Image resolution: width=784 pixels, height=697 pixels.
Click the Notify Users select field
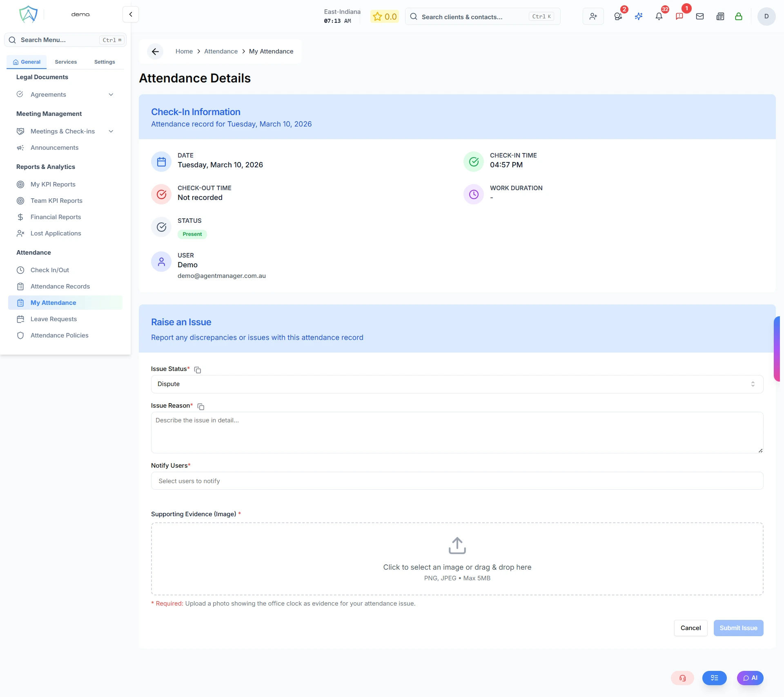click(x=457, y=481)
